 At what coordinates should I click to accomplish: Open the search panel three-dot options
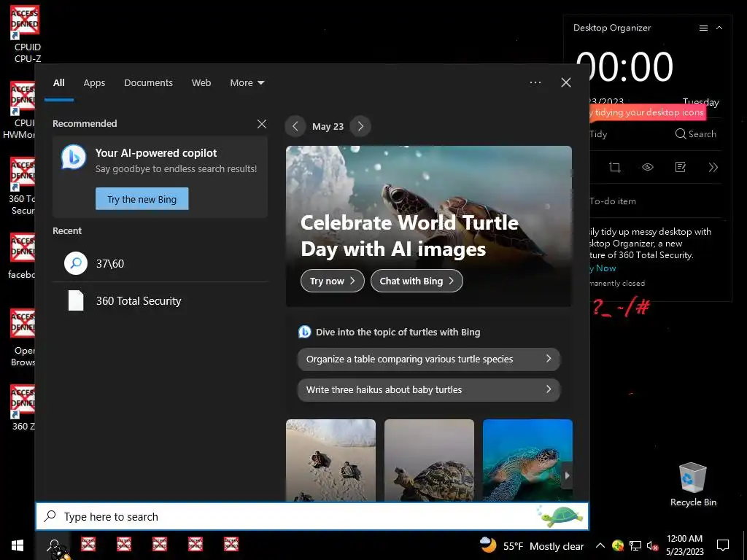(535, 82)
